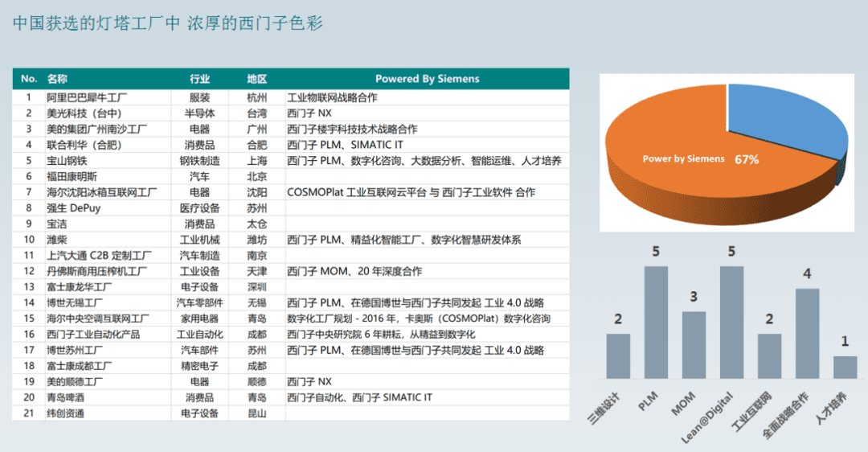Viewport: 868px width, 452px height.
Task: Select the "名称" column header
Action: click(57, 79)
